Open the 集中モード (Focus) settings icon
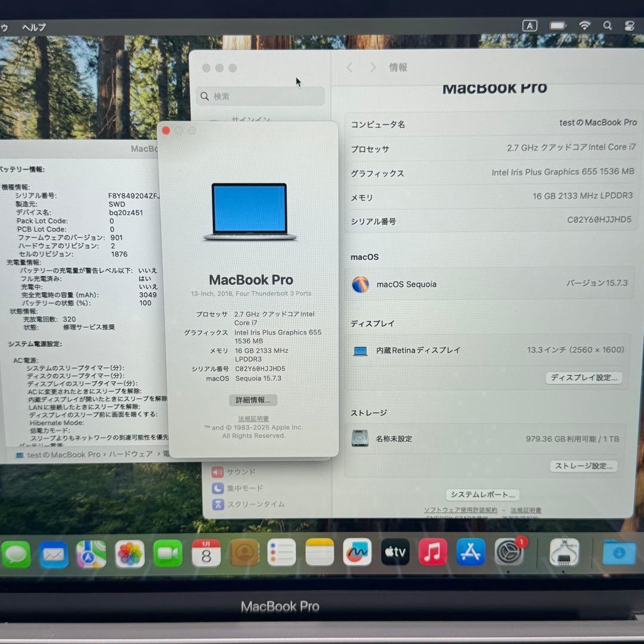The image size is (644, 644). (x=217, y=488)
